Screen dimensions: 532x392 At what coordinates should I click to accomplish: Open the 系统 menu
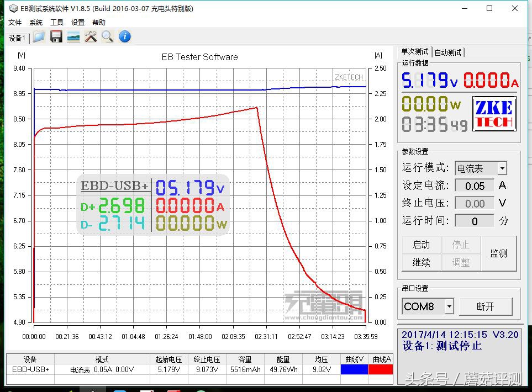36,23
